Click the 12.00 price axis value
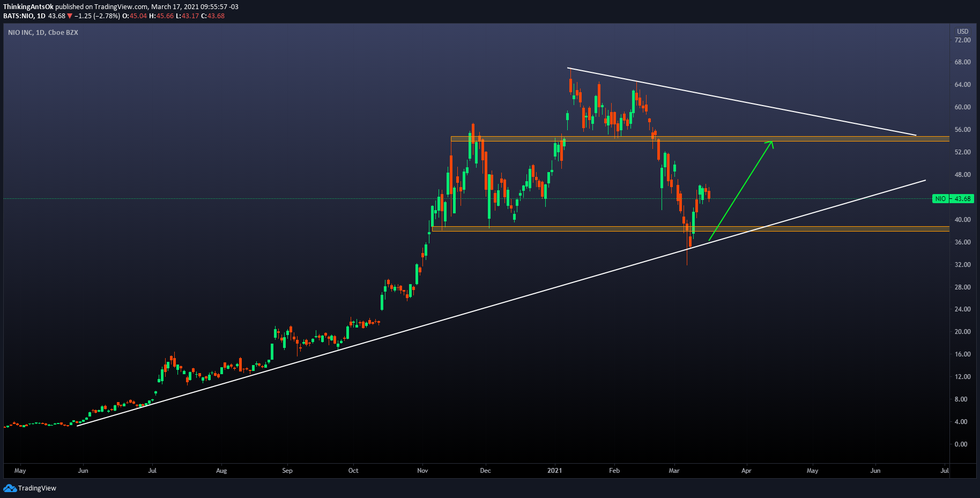Screen dimensions: 980x498 (962, 377)
